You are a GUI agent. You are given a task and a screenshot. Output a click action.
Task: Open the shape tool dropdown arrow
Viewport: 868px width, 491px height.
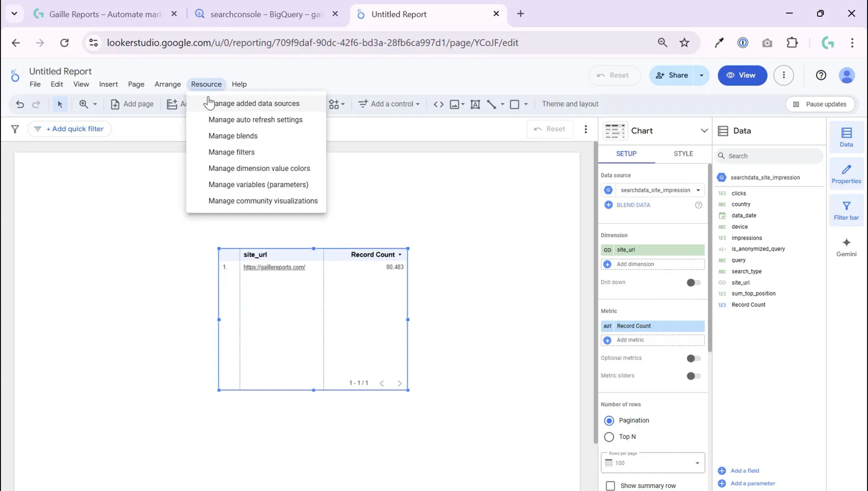pos(526,104)
